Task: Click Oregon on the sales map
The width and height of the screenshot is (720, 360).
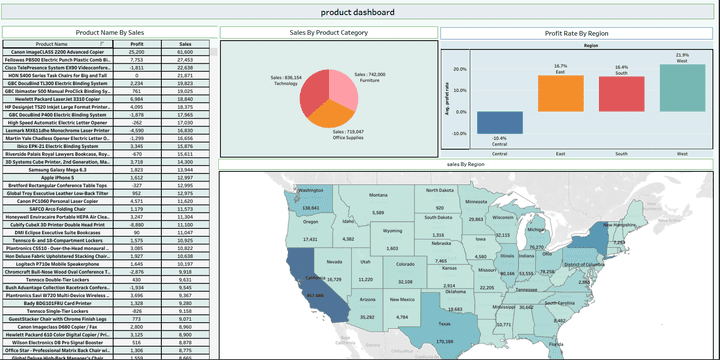Action: tap(310, 231)
